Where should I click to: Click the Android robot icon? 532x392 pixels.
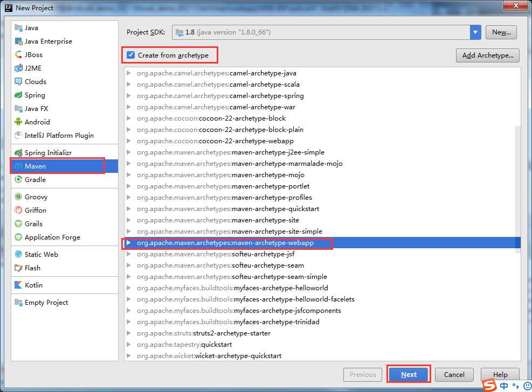pyautogui.click(x=18, y=122)
